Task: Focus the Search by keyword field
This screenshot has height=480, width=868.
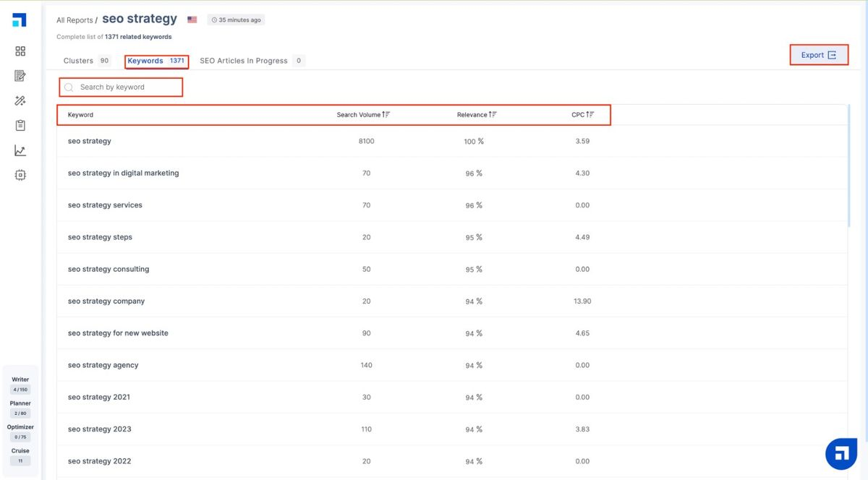Action: [121, 87]
